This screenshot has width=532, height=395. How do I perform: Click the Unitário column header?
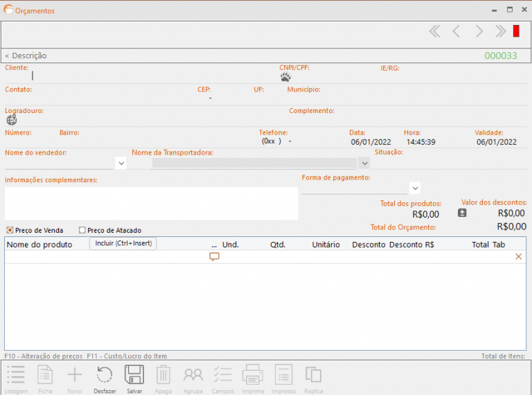[326, 245]
